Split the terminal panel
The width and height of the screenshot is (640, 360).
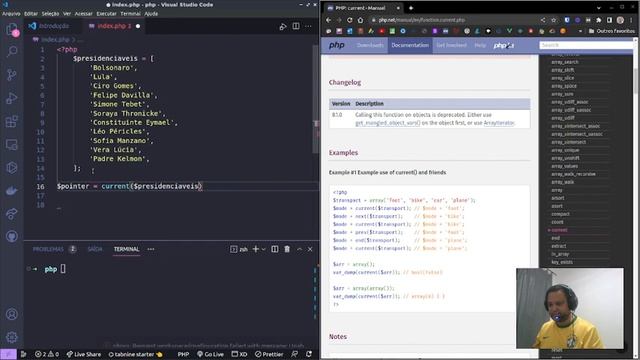pos(275,249)
